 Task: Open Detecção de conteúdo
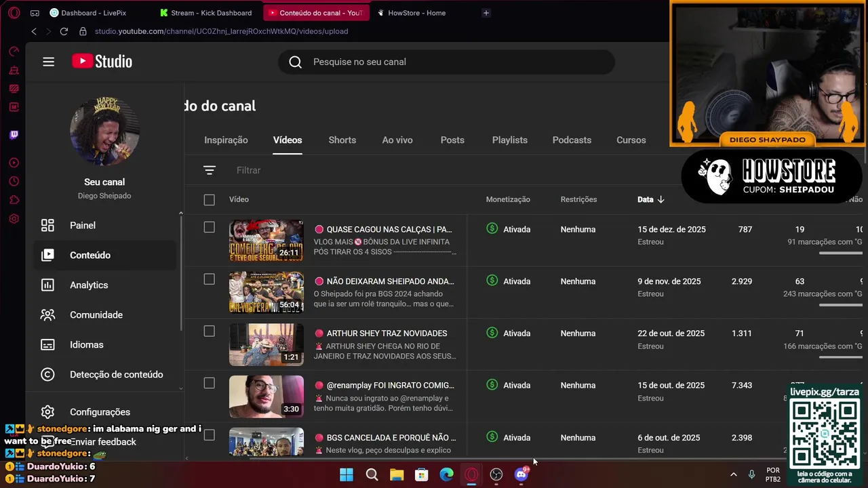[105, 374]
